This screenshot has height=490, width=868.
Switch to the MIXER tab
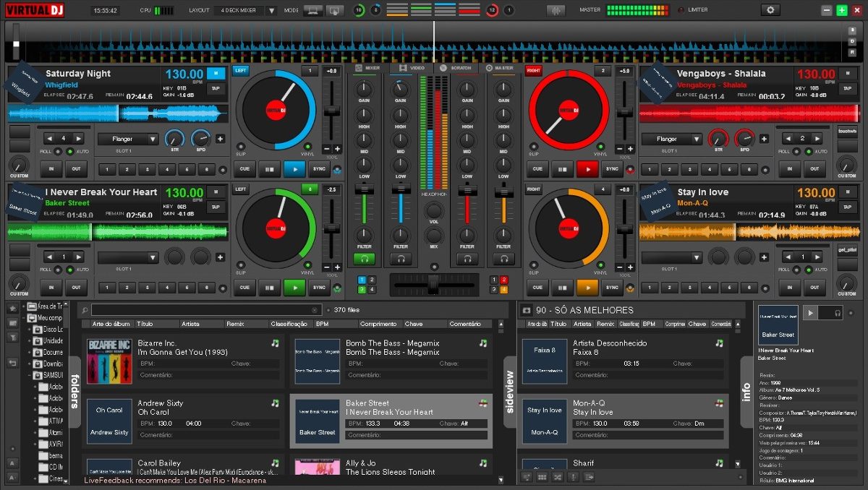point(368,68)
